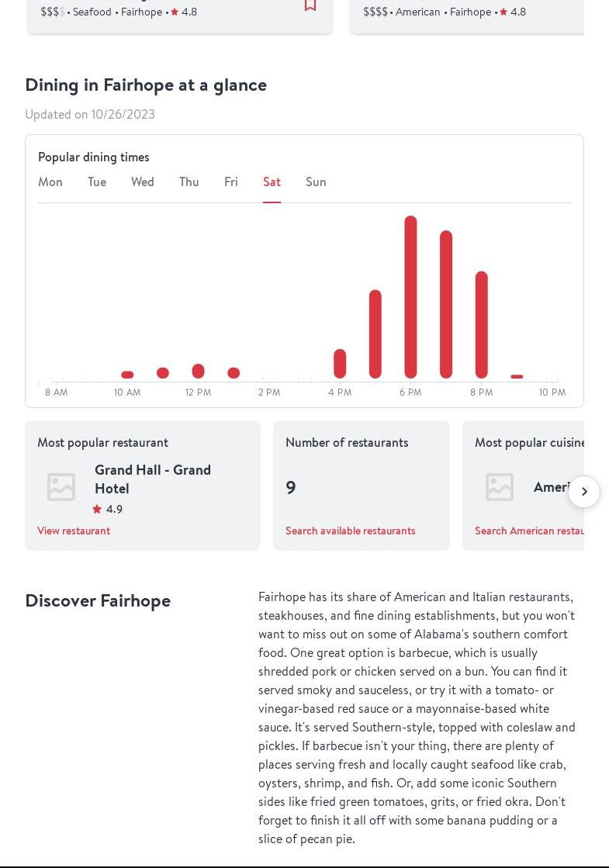Open the Thu tab
This screenshot has height=868, width=609.
(189, 182)
